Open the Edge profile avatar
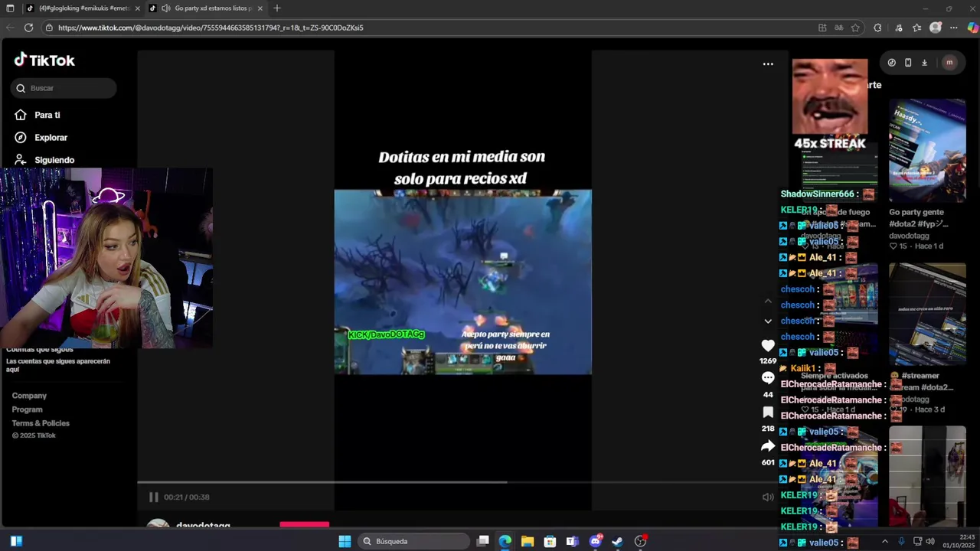The height and width of the screenshot is (551, 980). 936,28
